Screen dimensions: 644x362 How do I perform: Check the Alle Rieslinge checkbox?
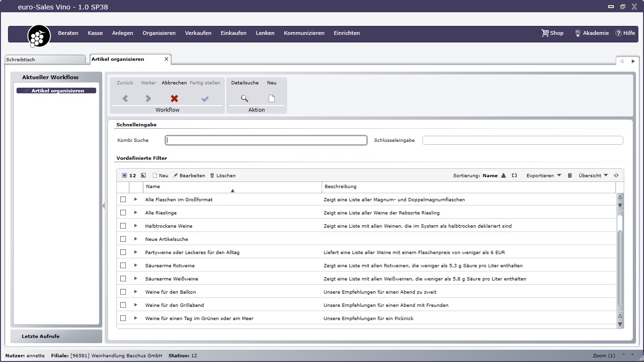point(123,213)
